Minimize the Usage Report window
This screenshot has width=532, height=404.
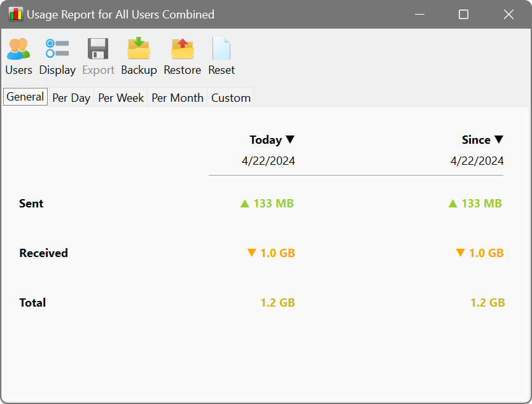pyautogui.click(x=419, y=14)
